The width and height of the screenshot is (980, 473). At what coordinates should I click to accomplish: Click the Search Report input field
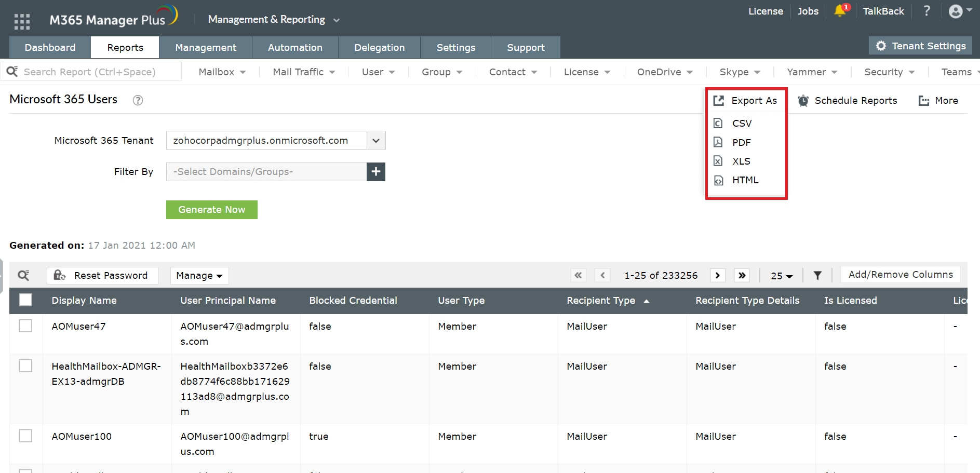(x=91, y=72)
